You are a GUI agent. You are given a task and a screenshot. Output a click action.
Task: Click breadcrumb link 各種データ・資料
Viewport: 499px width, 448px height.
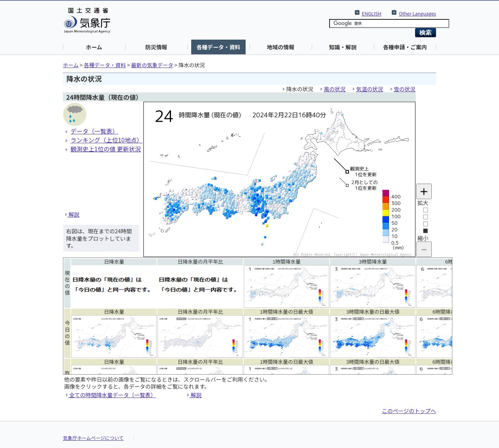point(105,65)
